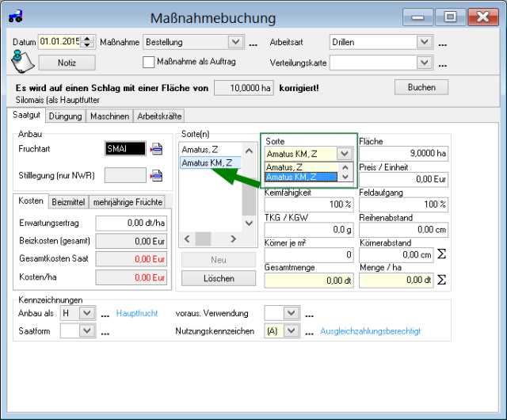Click the ellipsis button next to Arbeitsart dropdown

(443, 43)
